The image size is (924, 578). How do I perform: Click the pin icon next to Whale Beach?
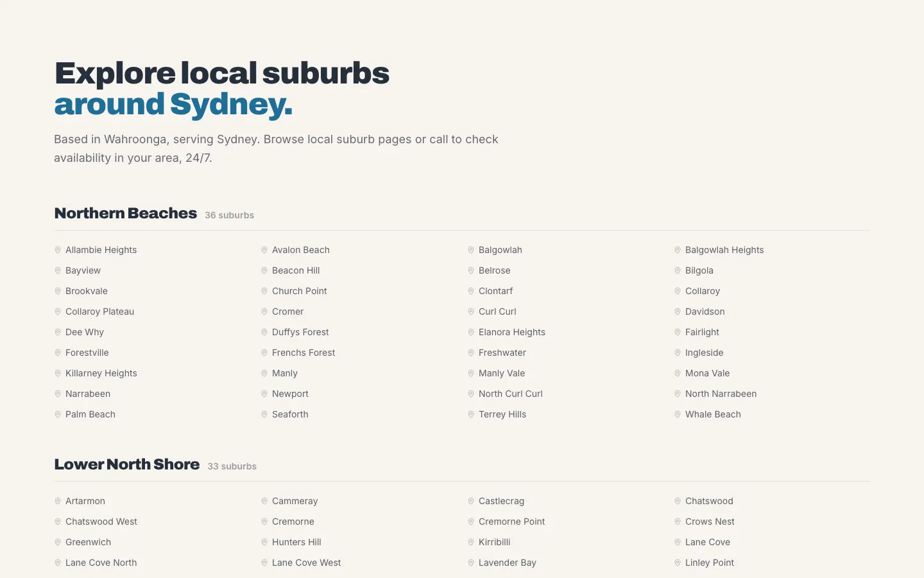(x=678, y=414)
